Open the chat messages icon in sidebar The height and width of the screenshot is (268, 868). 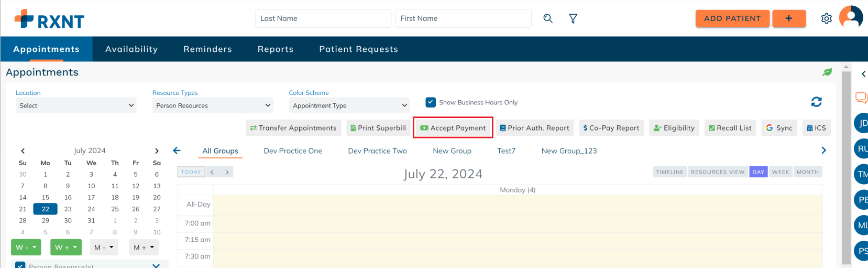point(861,98)
